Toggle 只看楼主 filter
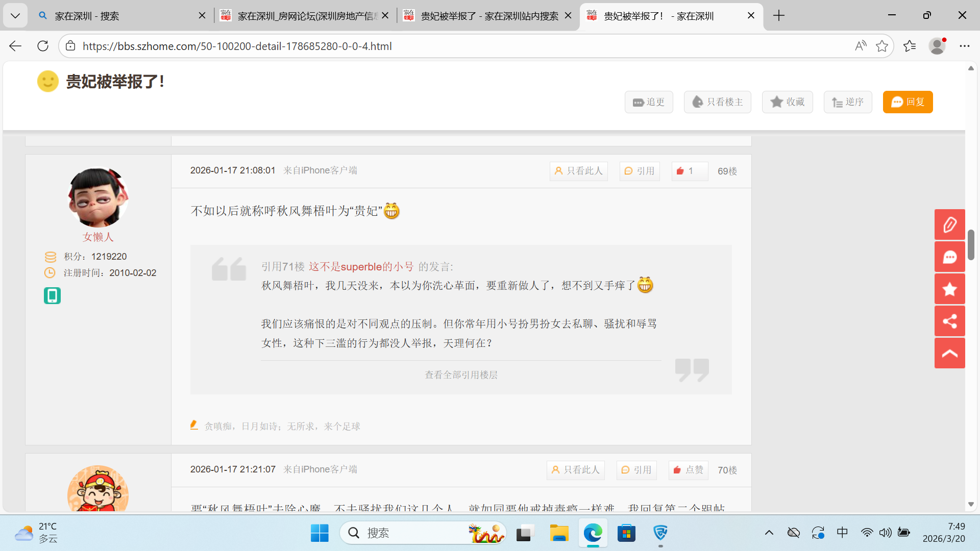 click(717, 102)
